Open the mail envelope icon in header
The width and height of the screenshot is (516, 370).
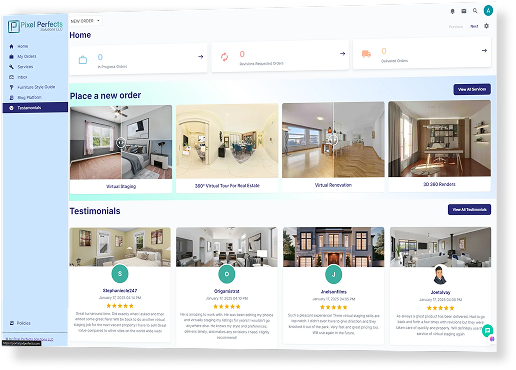pyautogui.click(x=464, y=11)
